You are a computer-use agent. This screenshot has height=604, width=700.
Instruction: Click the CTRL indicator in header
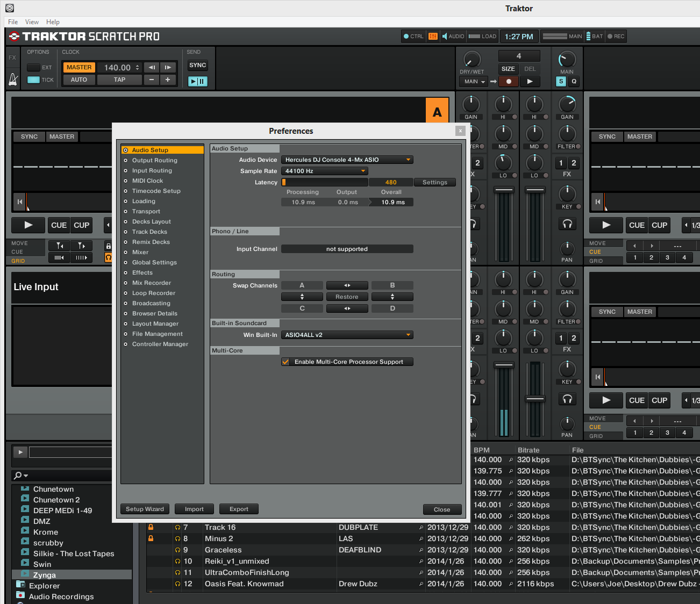(x=413, y=37)
